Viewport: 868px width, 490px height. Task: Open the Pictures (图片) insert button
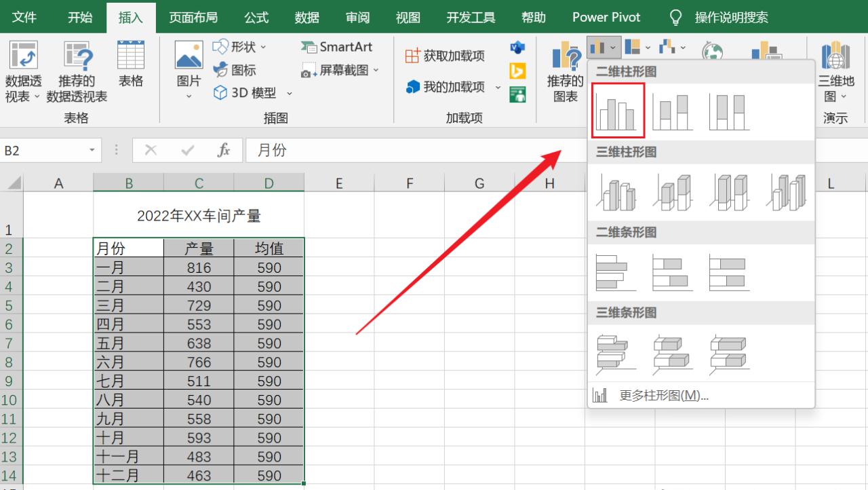pos(189,71)
